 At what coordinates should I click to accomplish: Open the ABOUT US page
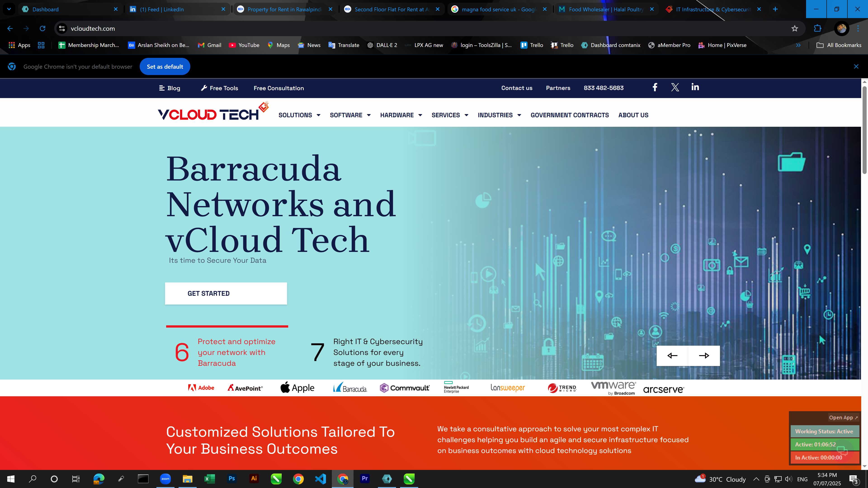pyautogui.click(x=633, y=115)
